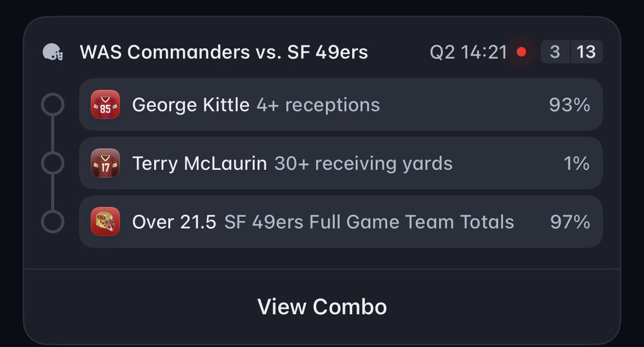
Task: Open the George Kittle 4+ receptions row
Action: 341,105
